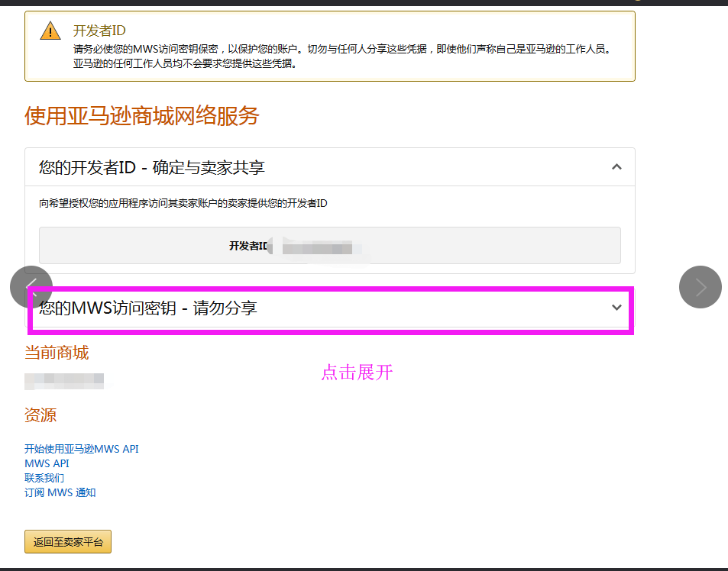728x571 pixels.
Task: Click warning line 亚马逊的任何工作人员均不会要求
Action: coord(185,63)
